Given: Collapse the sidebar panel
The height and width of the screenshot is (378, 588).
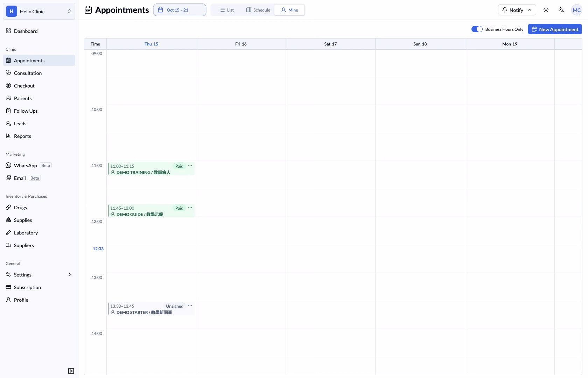Looking at the screenshot, I should (x=71, y=371).
